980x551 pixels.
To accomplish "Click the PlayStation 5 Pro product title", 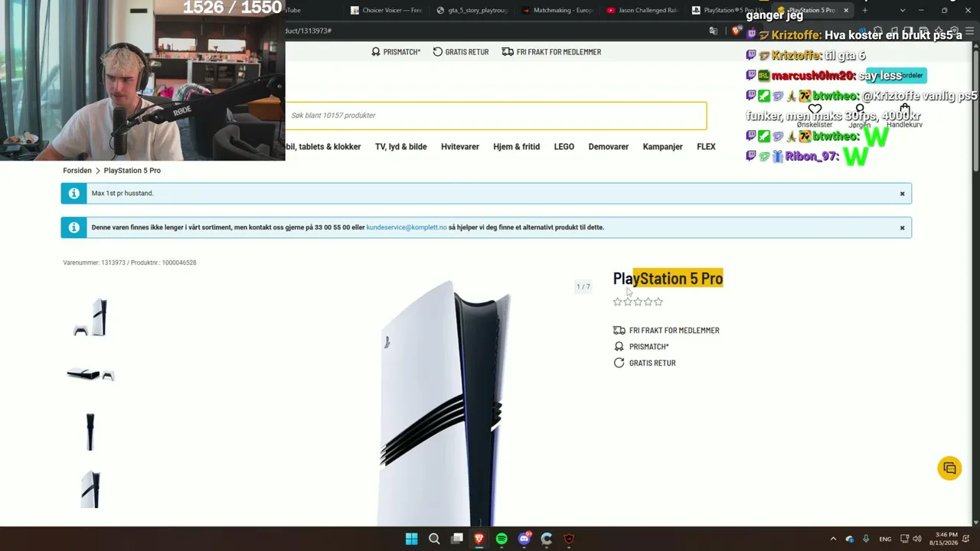I will 668,279.
